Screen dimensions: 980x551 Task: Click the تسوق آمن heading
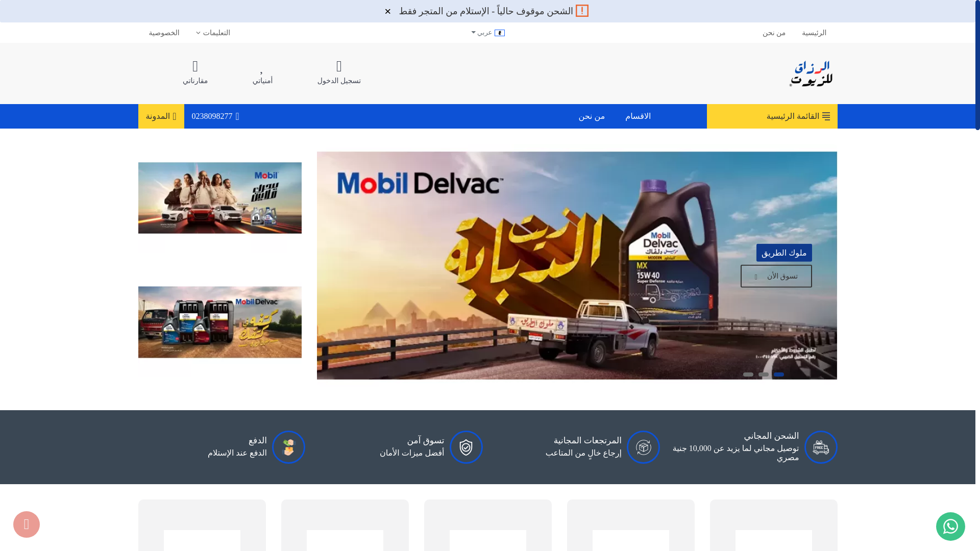click(426, 440)
